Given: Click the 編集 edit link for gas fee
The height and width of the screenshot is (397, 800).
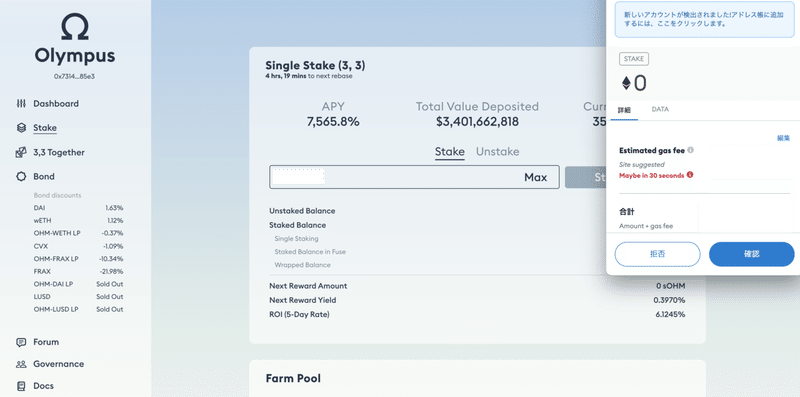Looking at the screenshot, I should click(x=783, y=138).
